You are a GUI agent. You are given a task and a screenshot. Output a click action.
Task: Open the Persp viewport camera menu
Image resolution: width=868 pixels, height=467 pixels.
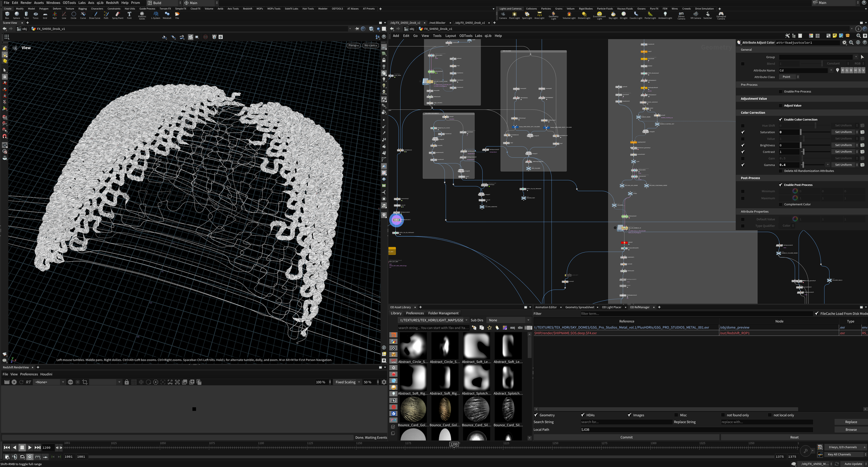(353, 45)
